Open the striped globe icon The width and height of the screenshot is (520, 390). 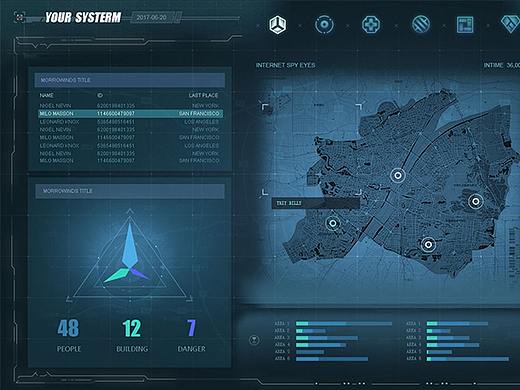pyautogui.click(x=421, y=25)
